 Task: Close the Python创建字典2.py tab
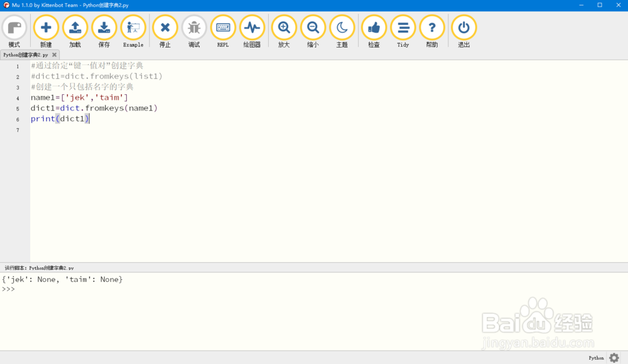point(53,55)
